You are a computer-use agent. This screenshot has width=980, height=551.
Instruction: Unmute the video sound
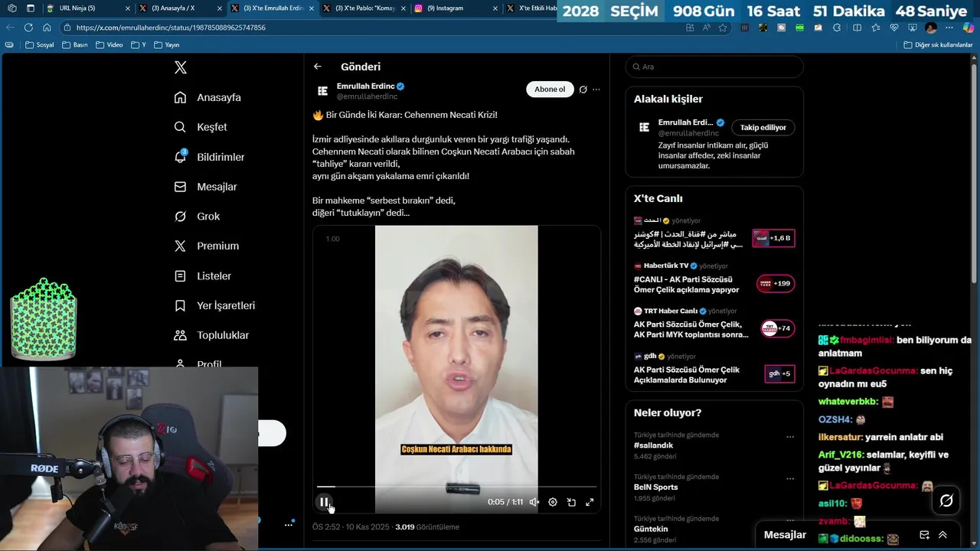tap(534, 502)
